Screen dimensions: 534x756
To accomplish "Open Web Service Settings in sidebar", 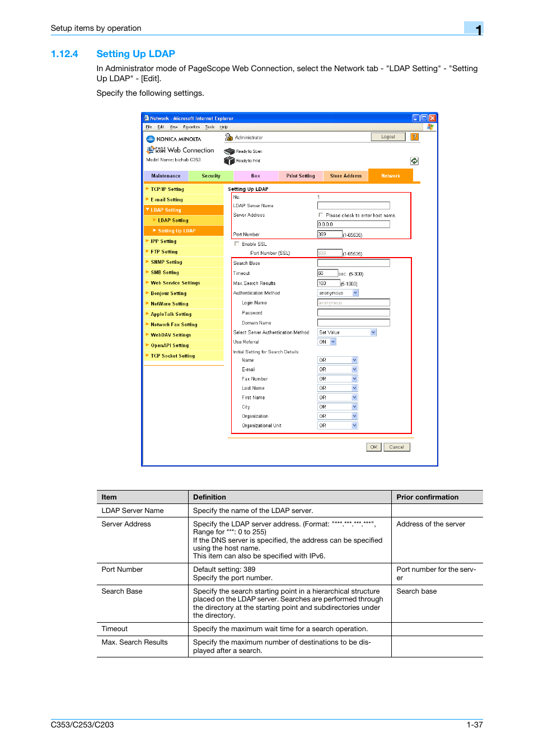I will 184,283.
